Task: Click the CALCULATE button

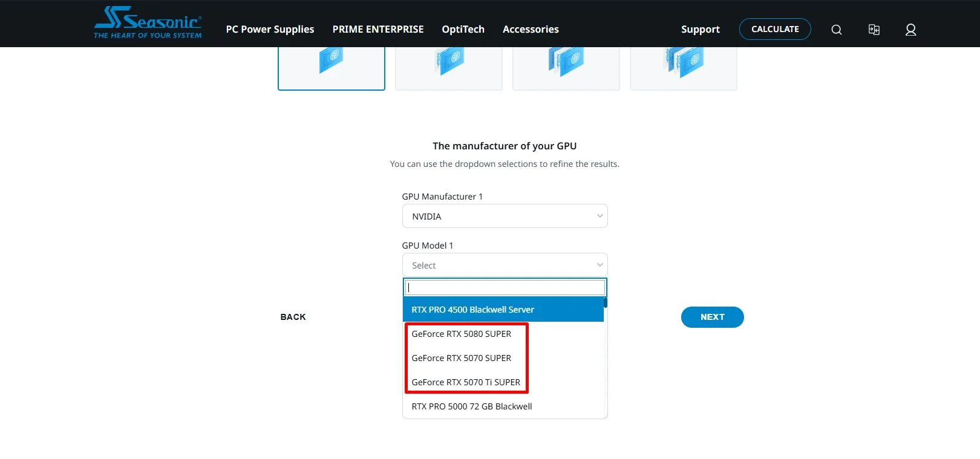Action: coord(775,29)
